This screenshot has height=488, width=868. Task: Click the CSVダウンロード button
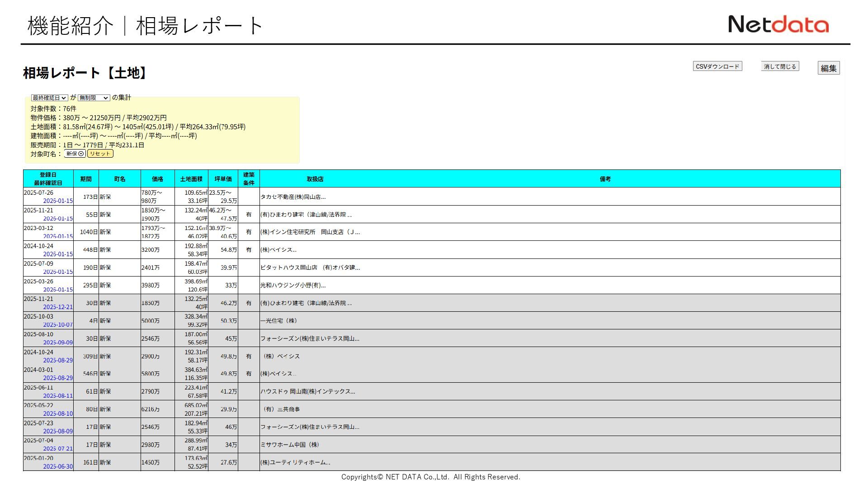717,66
